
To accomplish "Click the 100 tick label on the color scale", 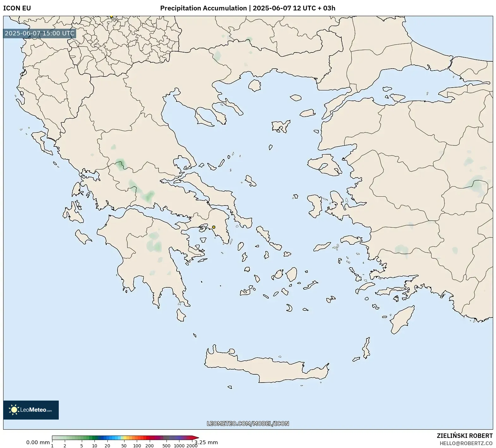I will click(x=137, y=446).
